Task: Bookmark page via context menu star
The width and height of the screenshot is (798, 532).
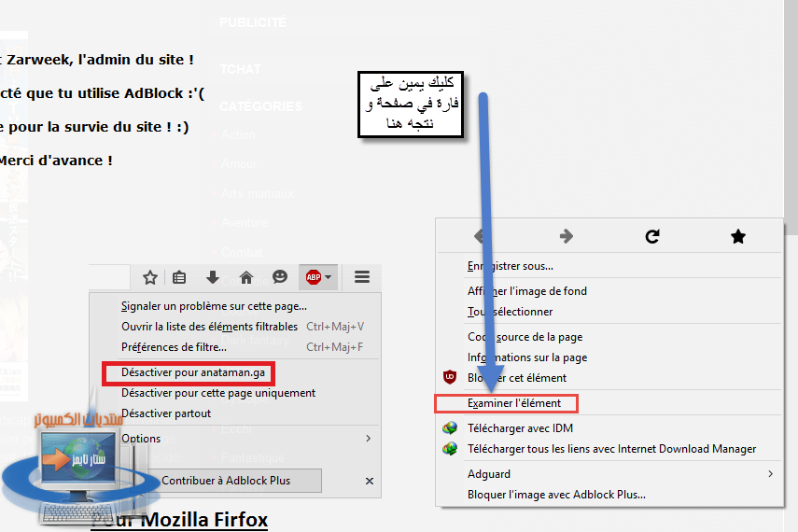Action: (x=738, y=236)
